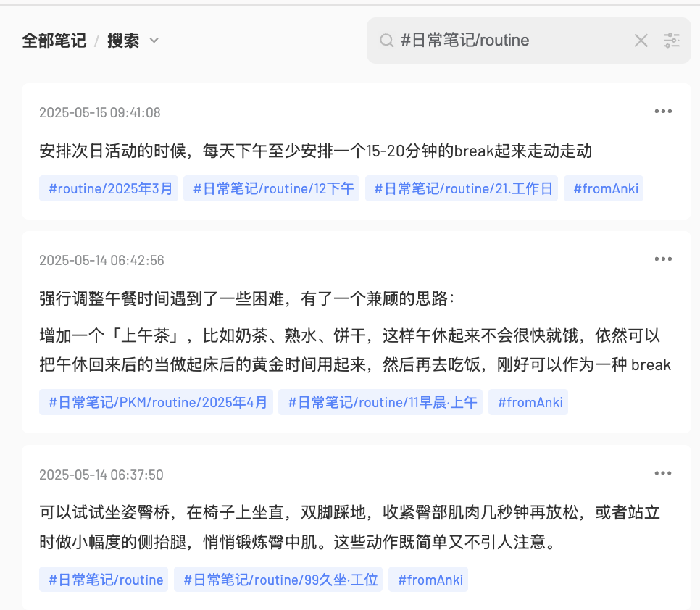
Task: Open more options for 09:41:08 note
Action: (x=663, y=111)
